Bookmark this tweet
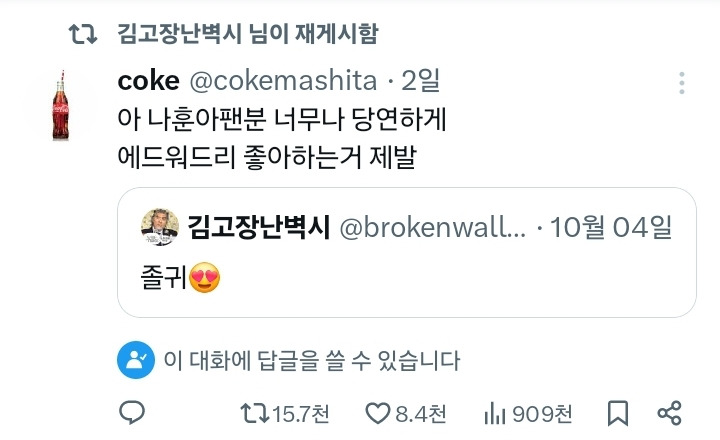This screenshot has height=440, width=720. [618, 412]
